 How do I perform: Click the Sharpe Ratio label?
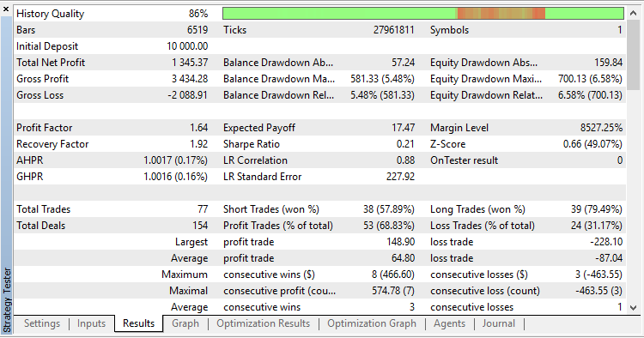(x=252, y=144)
